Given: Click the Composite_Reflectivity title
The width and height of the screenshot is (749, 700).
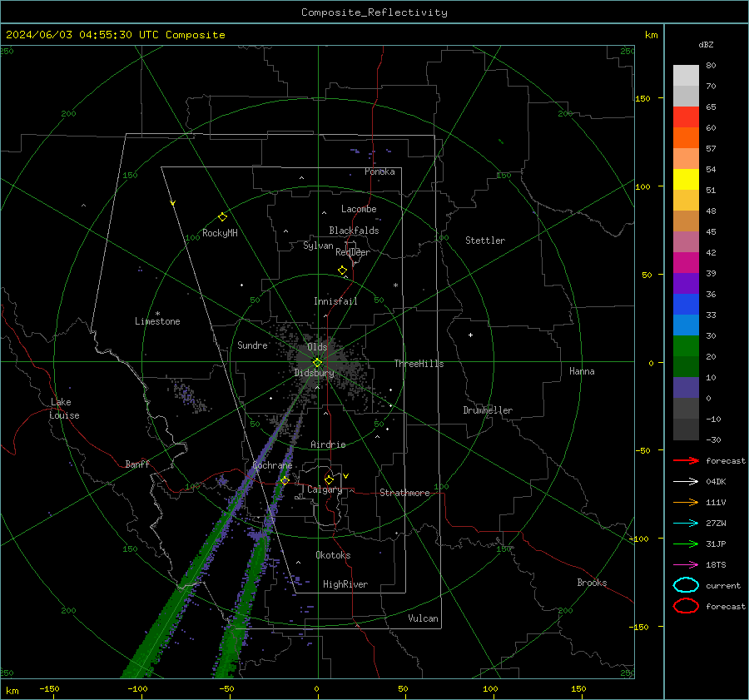Looking at the screenshot, I should pyautogui.click(x=374, y=12).
